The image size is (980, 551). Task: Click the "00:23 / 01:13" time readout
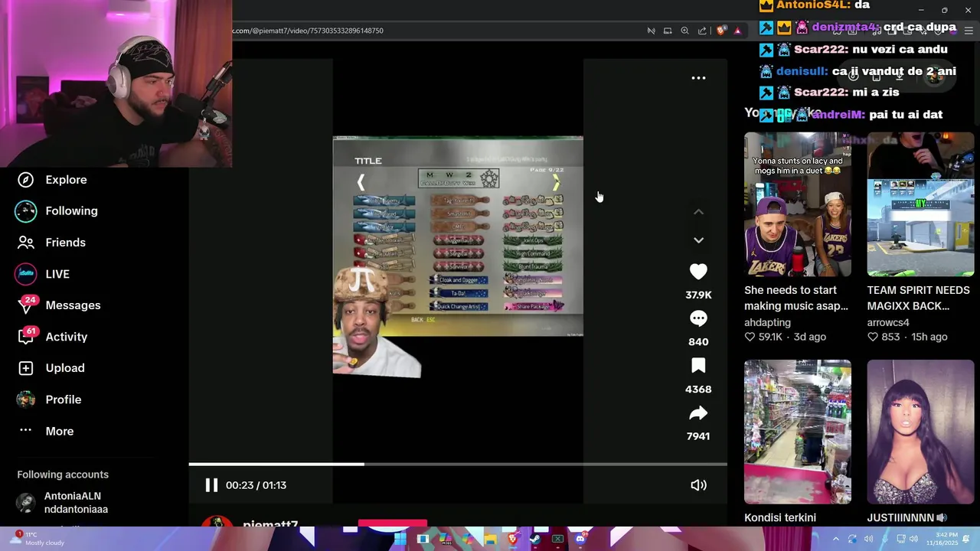tap(256, 485)
